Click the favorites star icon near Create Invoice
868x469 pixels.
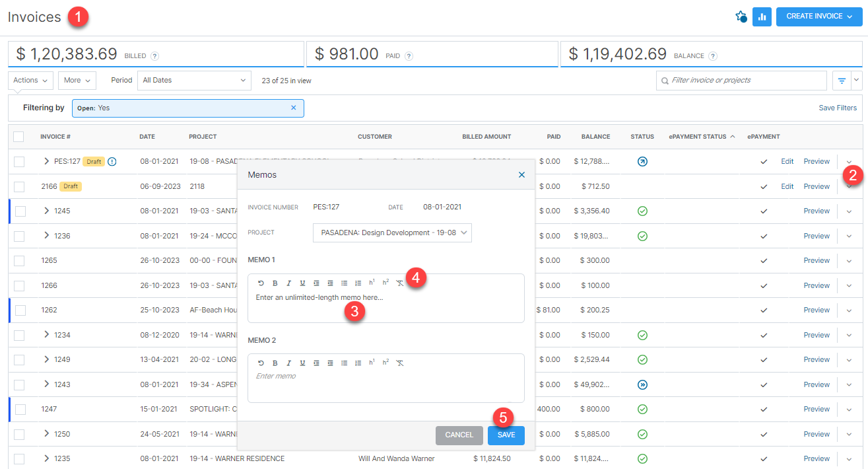741,17
